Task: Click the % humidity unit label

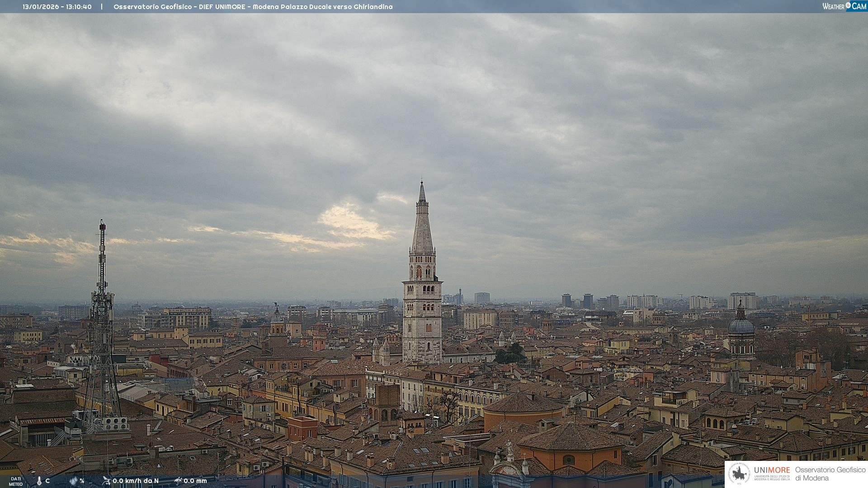Action: (x=82, y=481)
